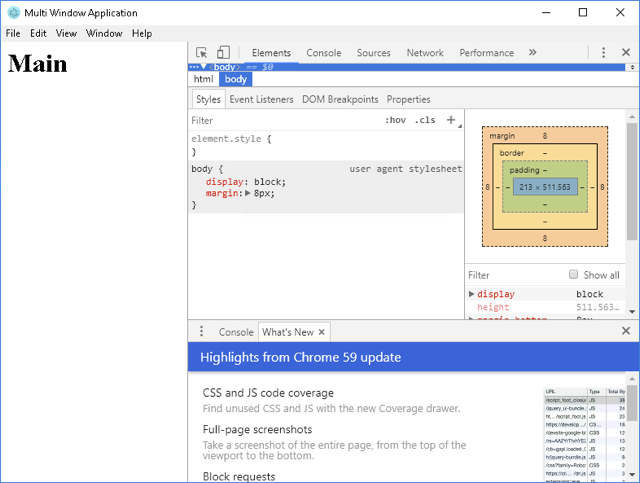Minimize the Multi Window Application window
Image resolution: width=640 pixels, height=483 pixels.
click(546, 13)
